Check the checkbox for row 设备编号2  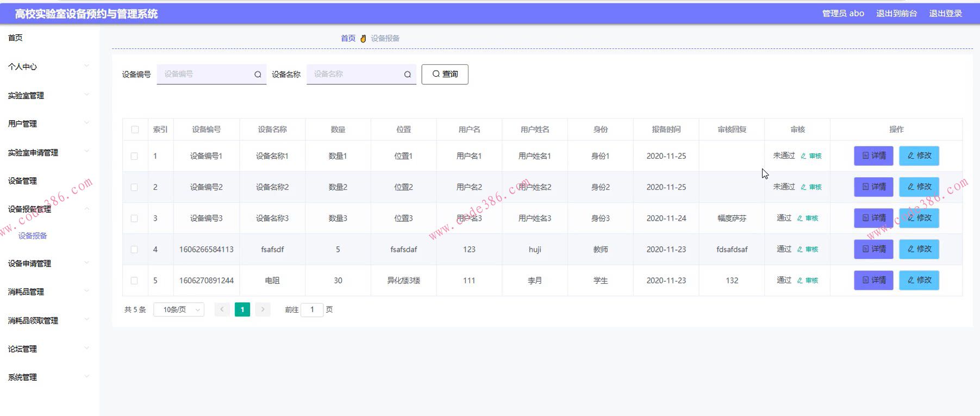click(134, 187)
